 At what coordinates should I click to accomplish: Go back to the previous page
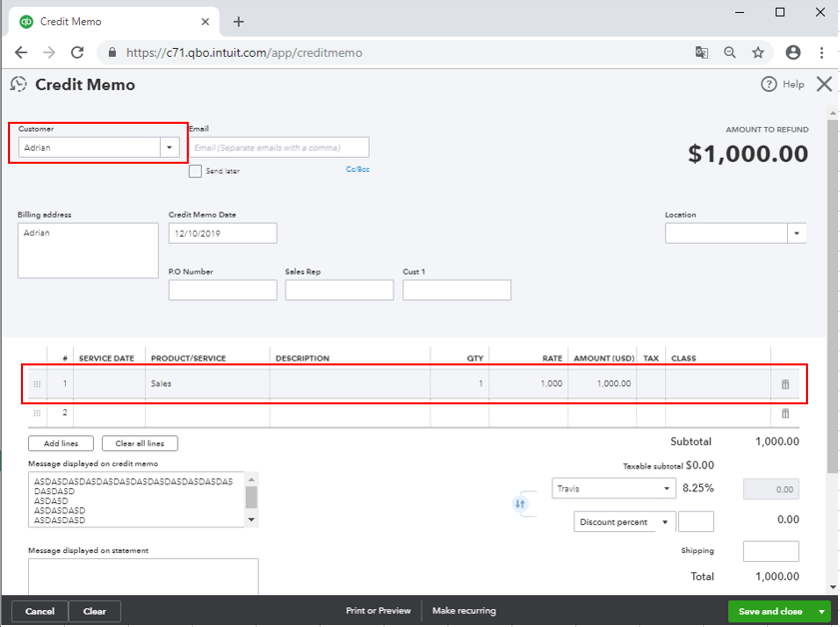(x=21, y=53)
